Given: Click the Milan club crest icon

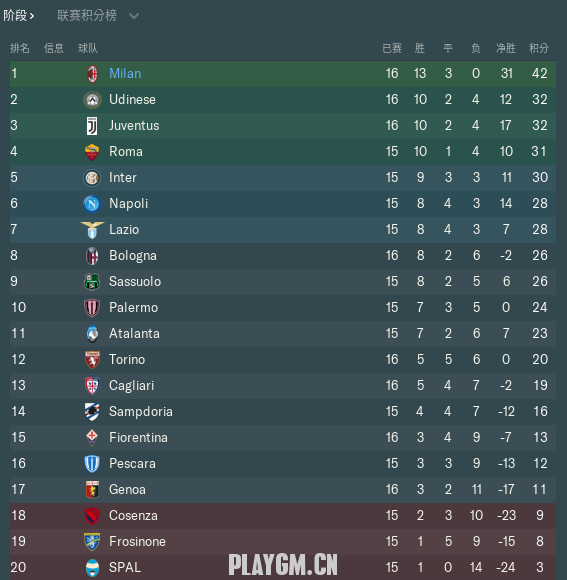Looking at the screenshot, I should pyautogui.click(x=92, y=74).
